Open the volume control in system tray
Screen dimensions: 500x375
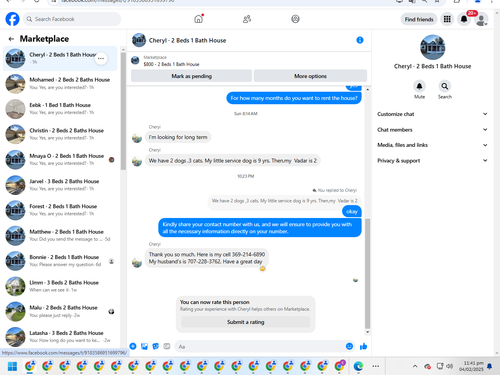pos(449,366)
